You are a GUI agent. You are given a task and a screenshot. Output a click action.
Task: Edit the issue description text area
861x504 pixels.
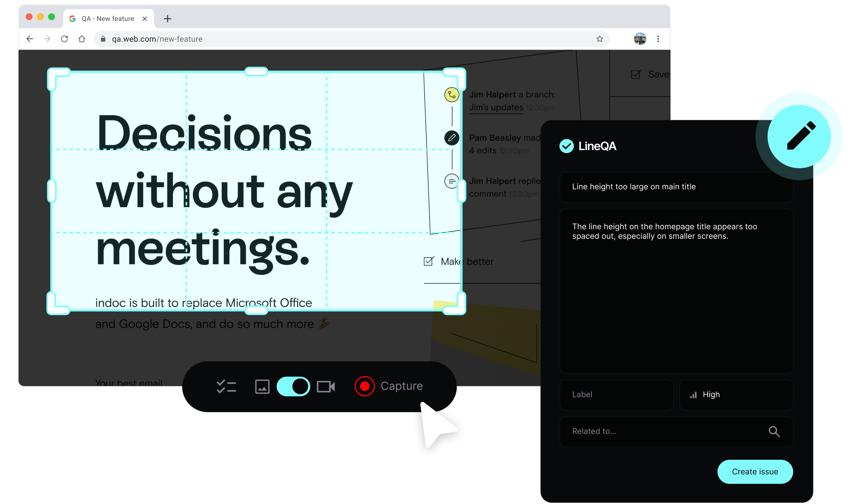point(676,291)
